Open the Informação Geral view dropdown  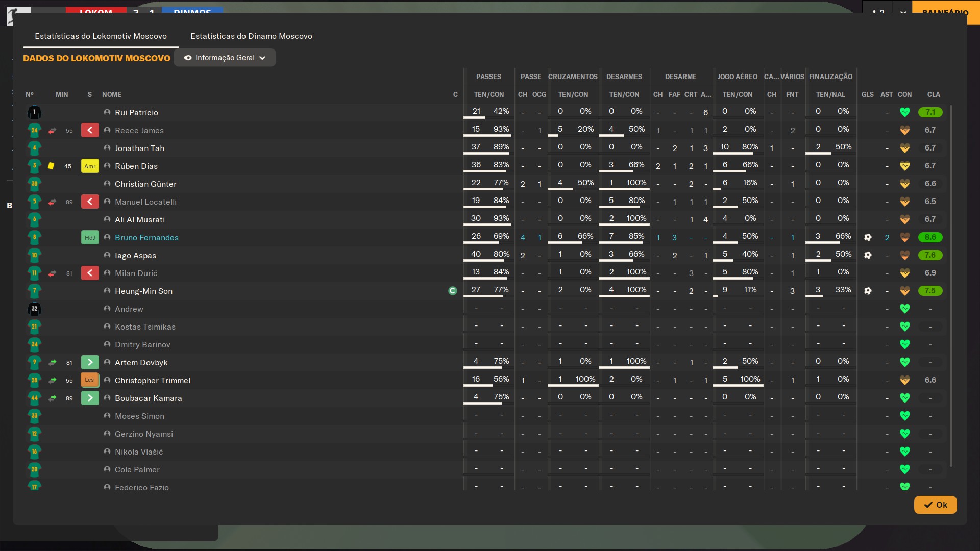pyautogui.click(x=225, y=58)
